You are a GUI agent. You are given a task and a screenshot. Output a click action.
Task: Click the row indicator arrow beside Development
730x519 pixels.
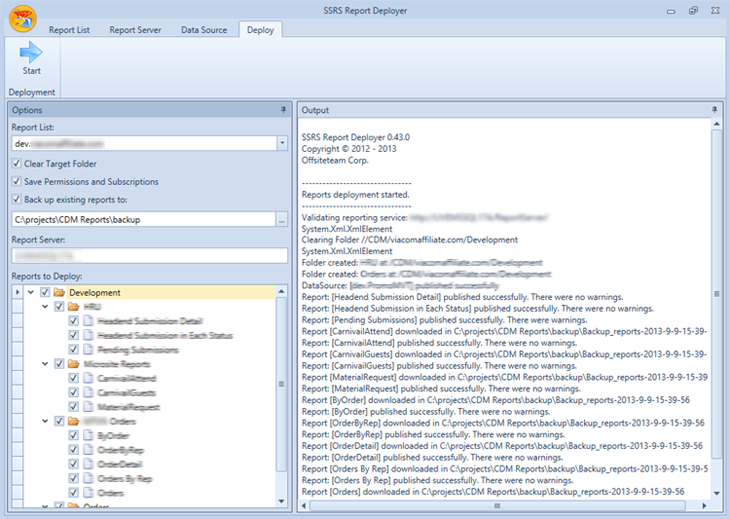tap(17, 292)
